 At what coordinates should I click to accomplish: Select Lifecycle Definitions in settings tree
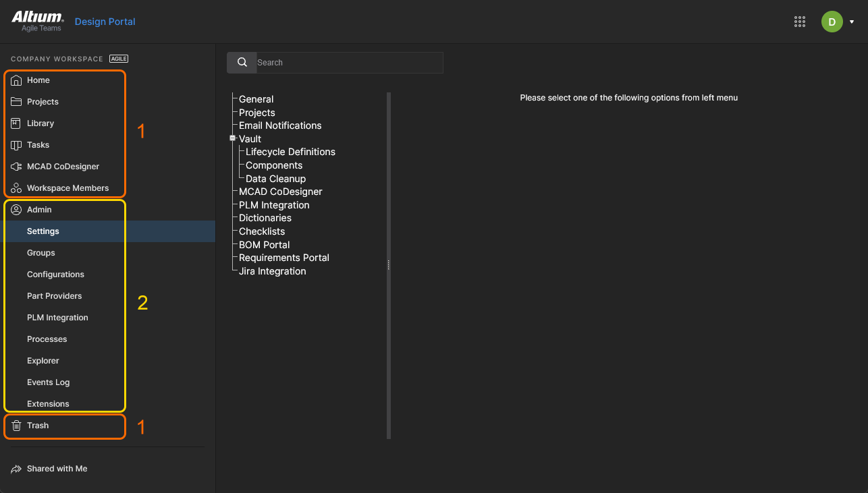290,152
